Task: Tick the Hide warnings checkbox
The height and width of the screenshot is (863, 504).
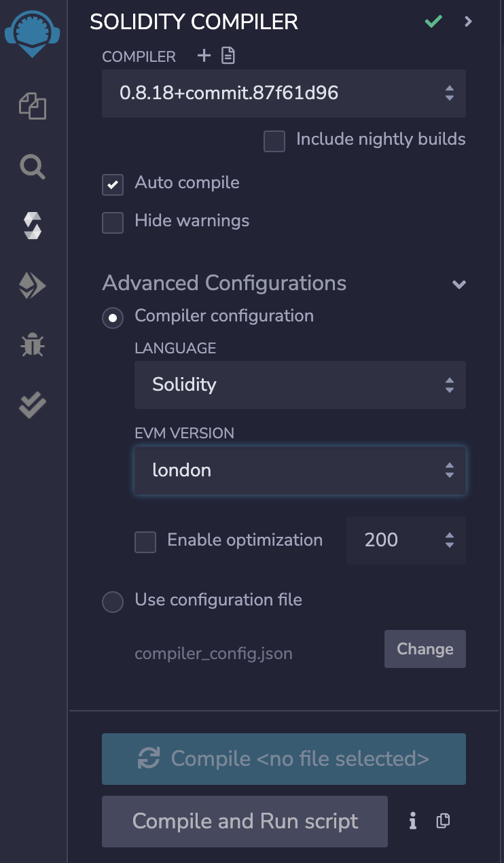Action: [x=113, y=223]
